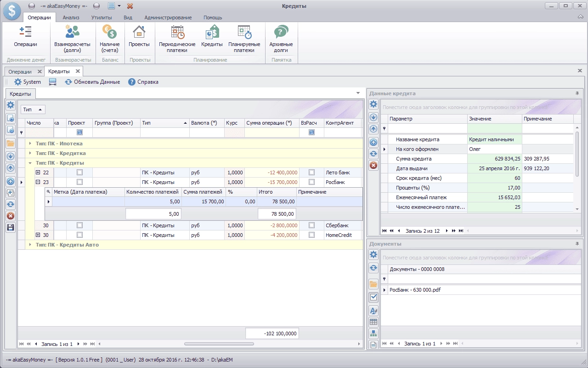This screenshot has height=368, width=588.
Task: Toggle Проект checkbox in Лето банк row
Action: [79, 172]
